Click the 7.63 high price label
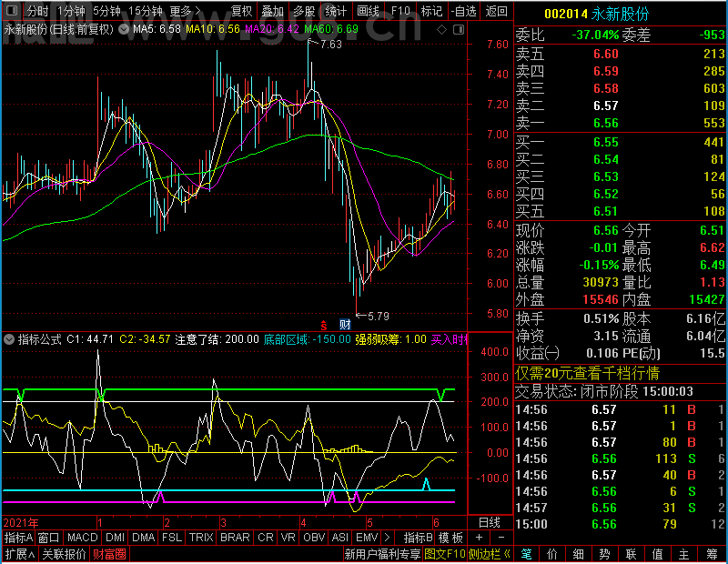Viewport: 728px width, 564px height. [x=330, y=45]
